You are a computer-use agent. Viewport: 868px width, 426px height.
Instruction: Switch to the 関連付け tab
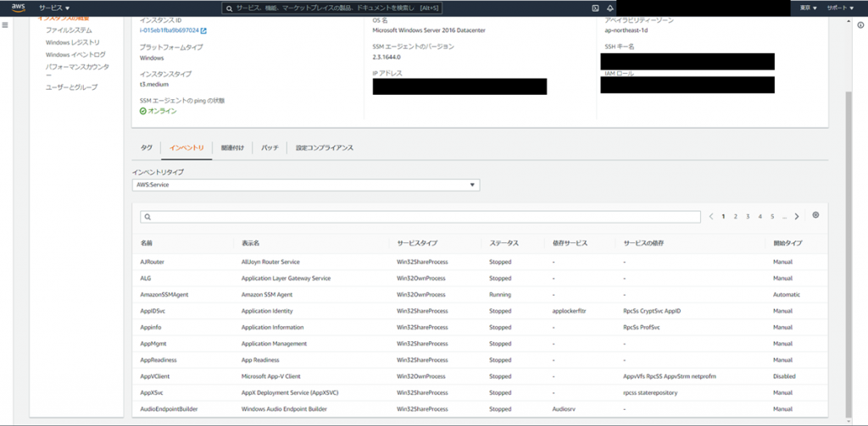point(232,148)
